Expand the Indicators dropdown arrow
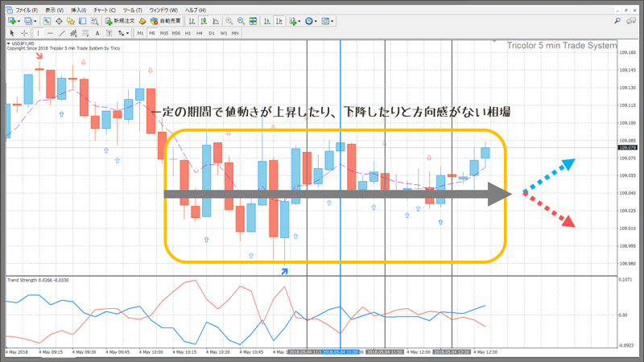 [x=299, y=22]
